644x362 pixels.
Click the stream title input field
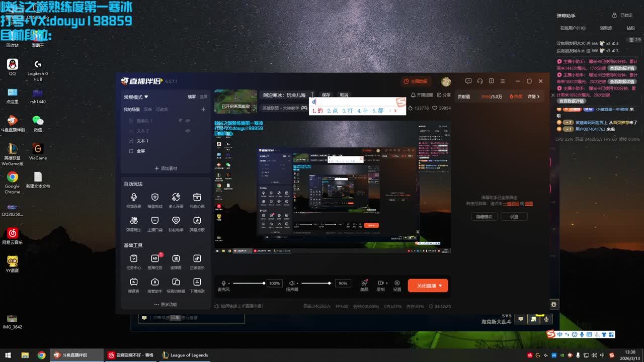coord(288,95)
